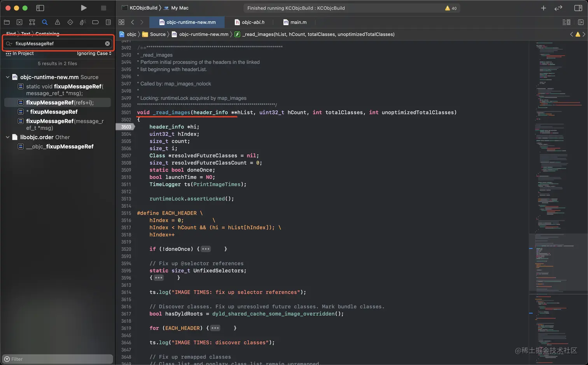Jump to the previous issue
This screenshot has width=588, height=365.
tap(571, 34)
